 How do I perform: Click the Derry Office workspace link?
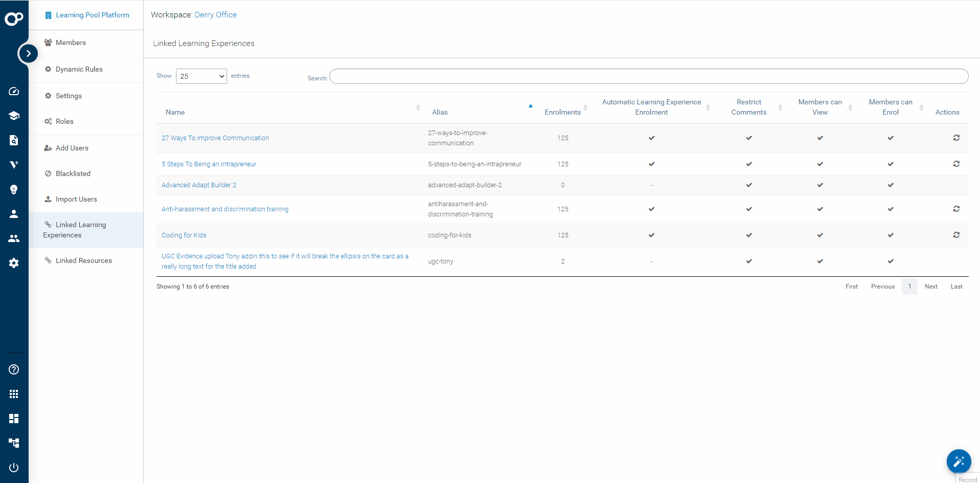(215, 15)
